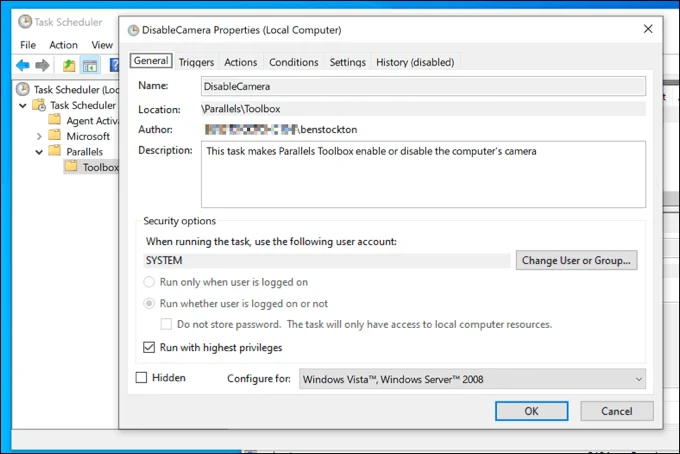Click the Cancel button

[617, 411]
